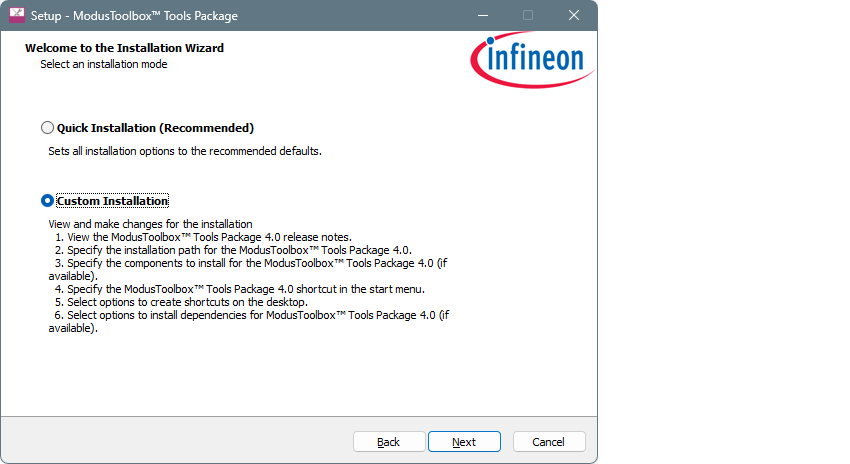Click the recommended defaults description text
The height and width of the screenshot is (464, 850).
click(x=185, y=151)
